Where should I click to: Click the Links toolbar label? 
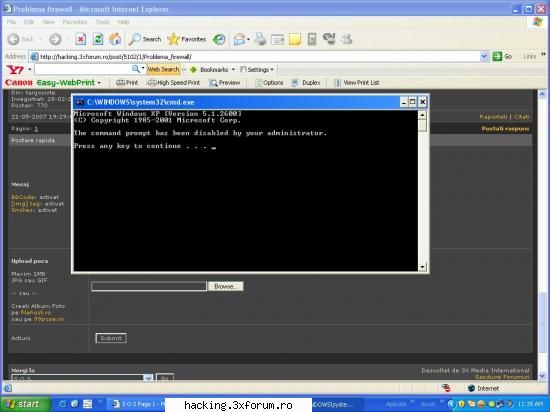[529, 56]
